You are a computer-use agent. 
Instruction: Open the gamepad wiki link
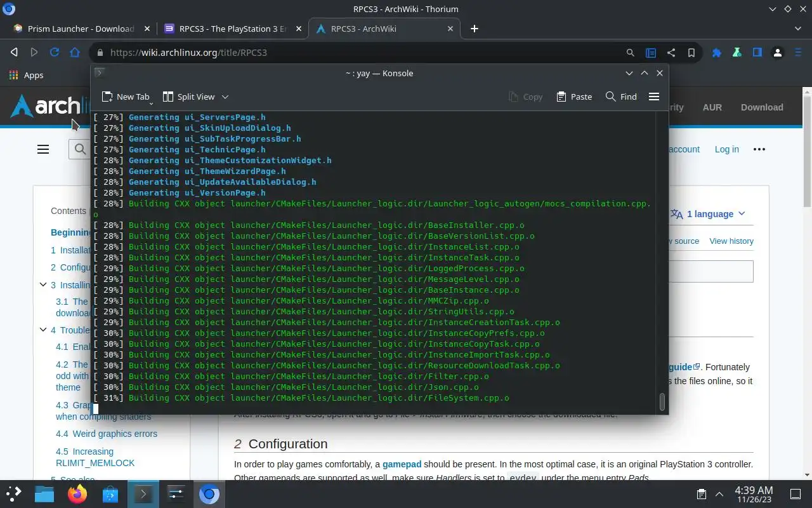point(402,464)
